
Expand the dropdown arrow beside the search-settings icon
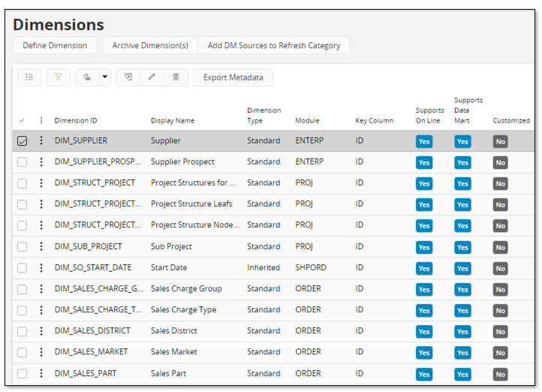click(x=104, y=77)
